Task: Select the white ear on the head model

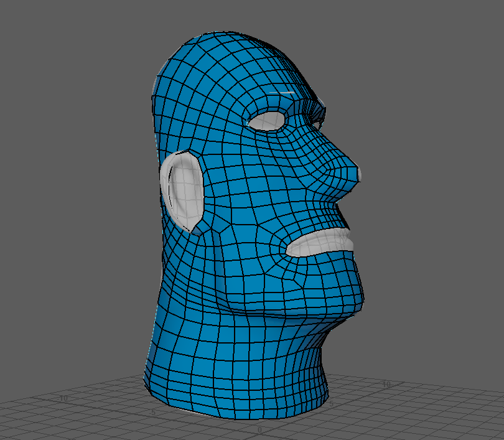Action: 182,191
